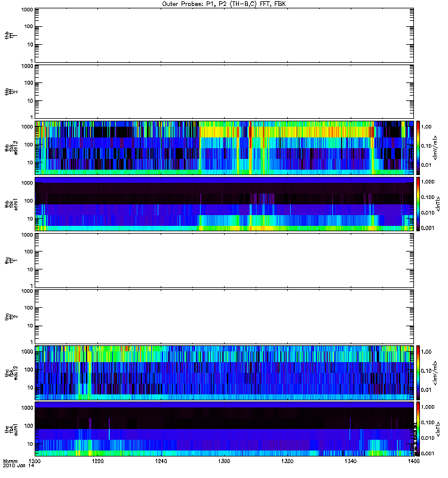Click the plot title "Outer Probes: P1, P2 (TH-B,C) FFT, FBK"
Viewport: 448px width, 478px height.
[x=224, y=4]
